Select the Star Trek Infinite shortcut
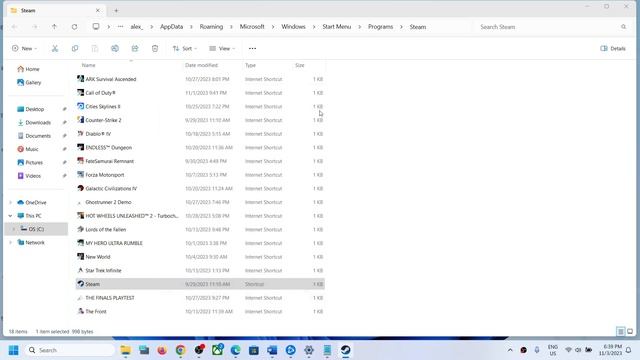This screenshot has height=360, width=640. (x=200, y=271)
